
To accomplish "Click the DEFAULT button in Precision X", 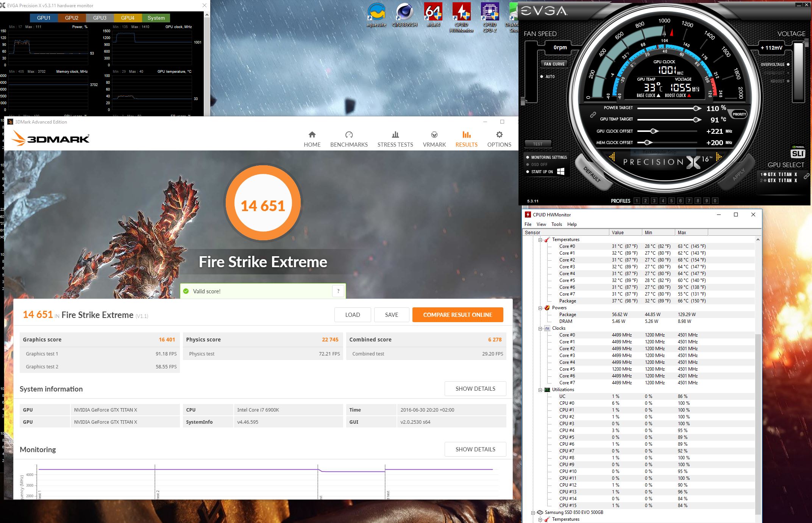I will point(593,174).
